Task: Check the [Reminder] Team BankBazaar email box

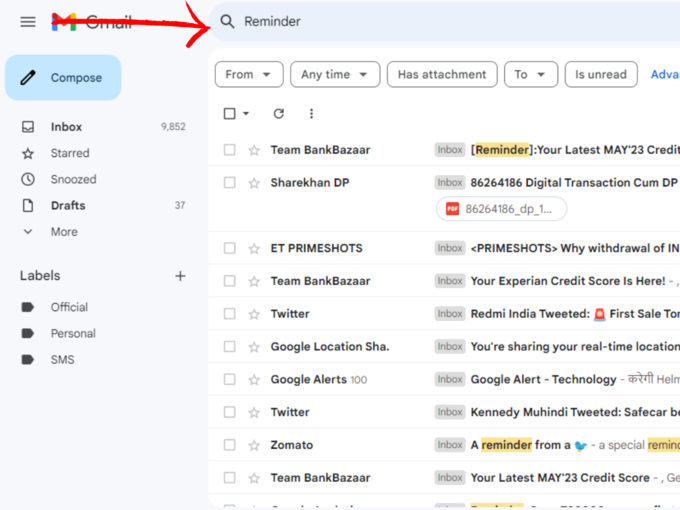Action: pyautogui.click(x=229, y=150)
